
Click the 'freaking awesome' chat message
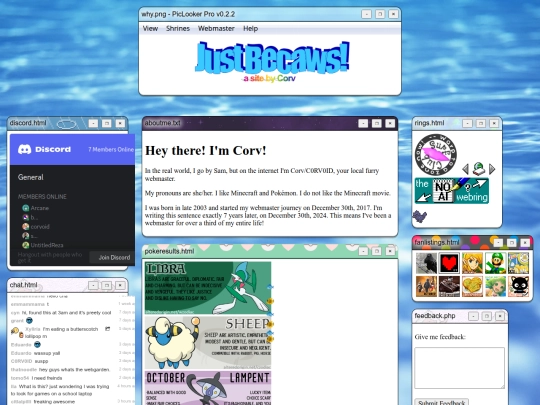pos(54,402)
